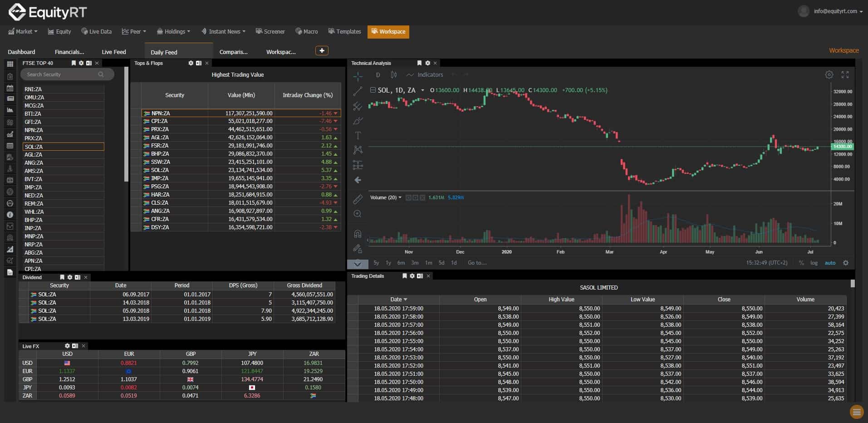The image size is (868, 423).
Task: Select the trend line drawing tool
Action: (x=358, y=92)
